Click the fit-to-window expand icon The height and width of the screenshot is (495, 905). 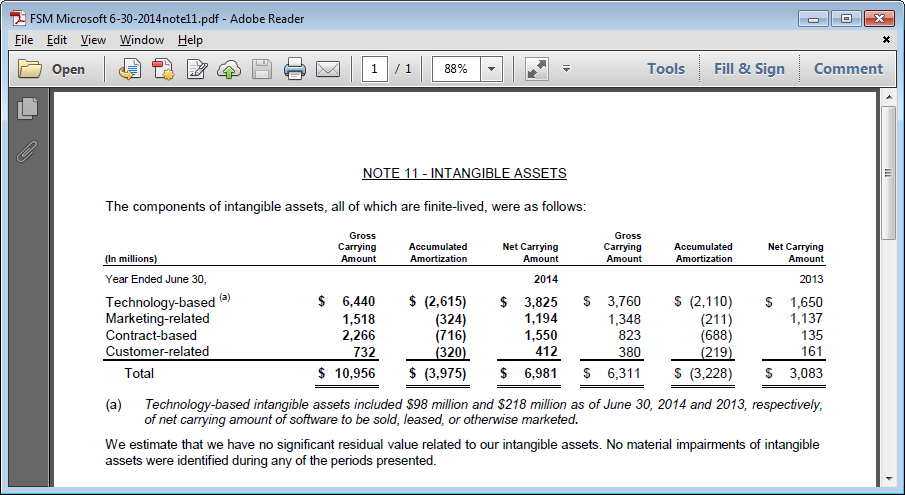coord(537,69)
